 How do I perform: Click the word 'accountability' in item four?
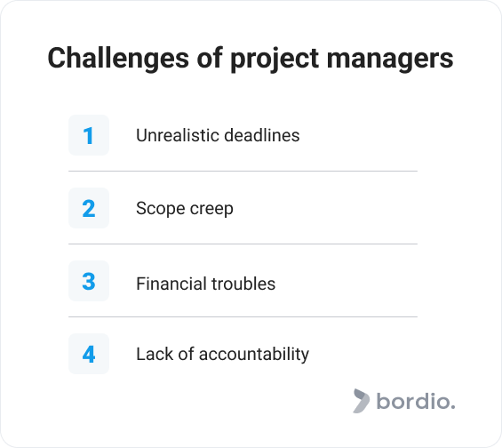[254, 355]
